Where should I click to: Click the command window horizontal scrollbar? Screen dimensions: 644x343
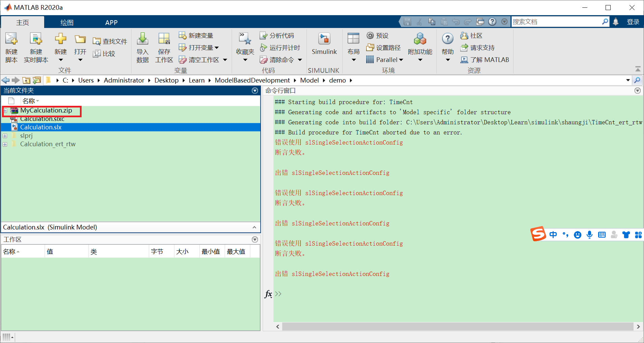pos(458,326)
